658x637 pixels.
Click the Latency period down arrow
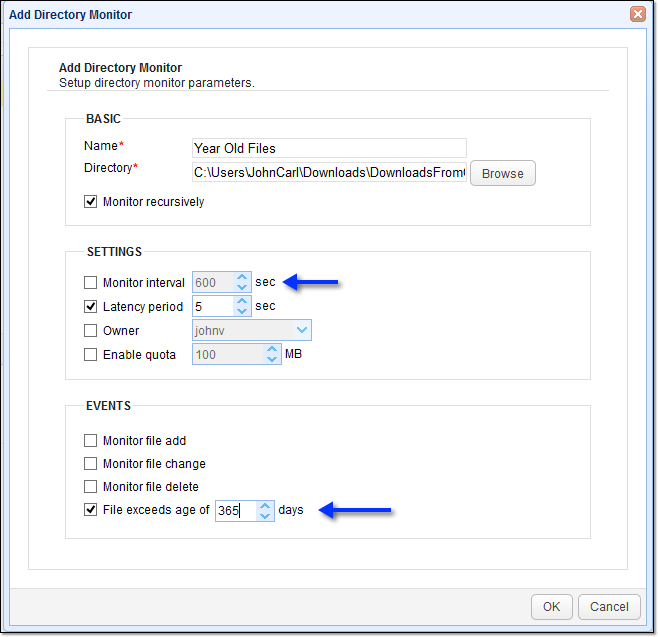click(241, 312)
